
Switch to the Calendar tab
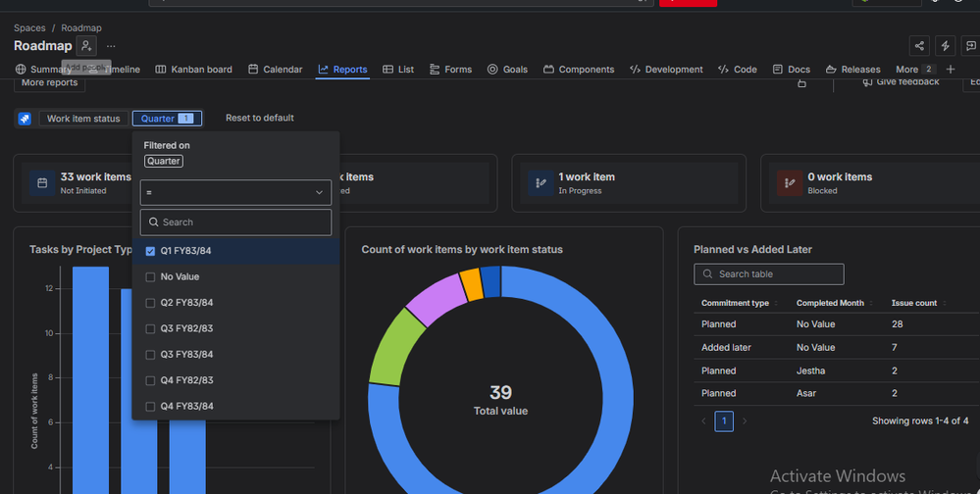coord(276,70)
